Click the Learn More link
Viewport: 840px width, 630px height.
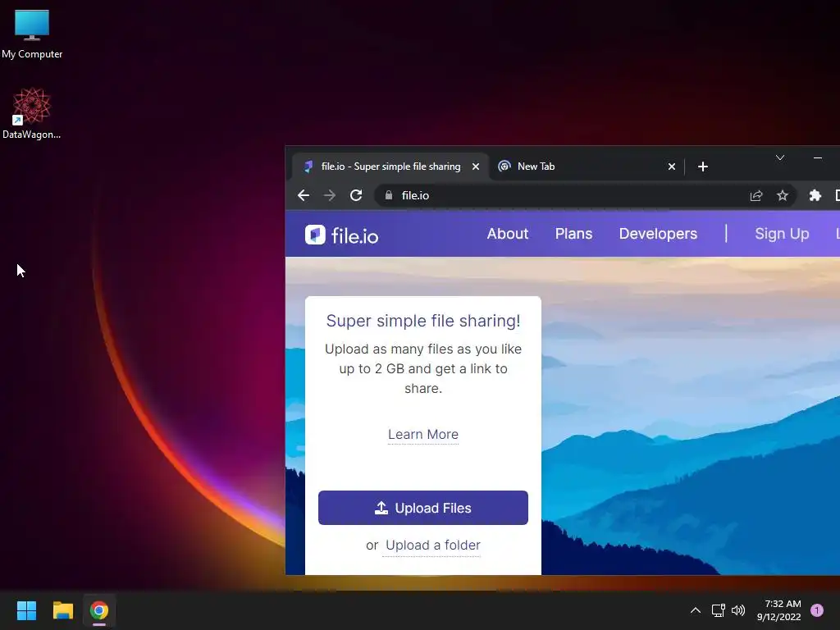pyautogui.click(x=423, y=435)
